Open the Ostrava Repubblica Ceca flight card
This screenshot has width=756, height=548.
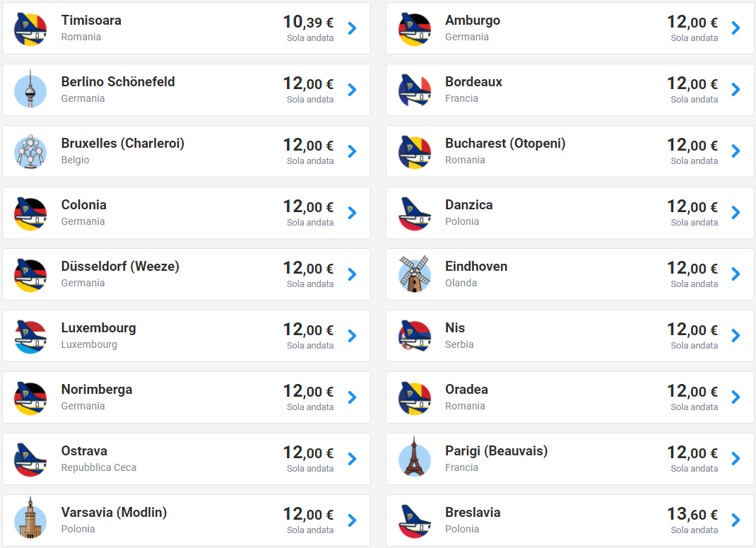[187, 459]
